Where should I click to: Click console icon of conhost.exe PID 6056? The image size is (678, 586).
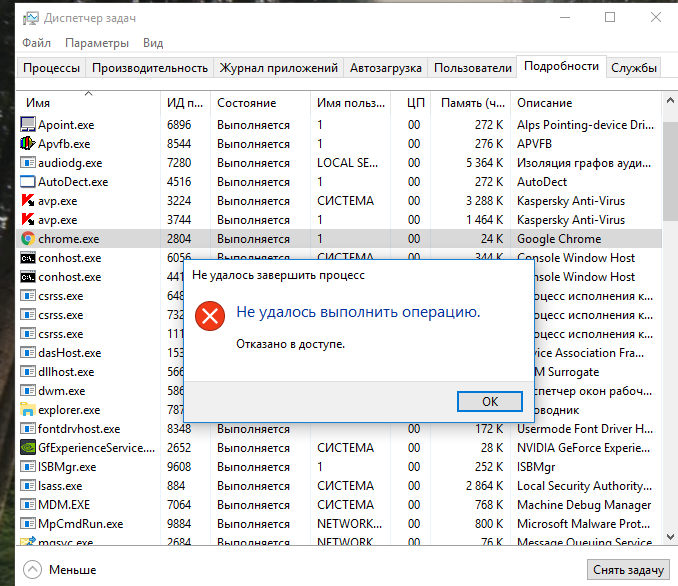[28, 258]
